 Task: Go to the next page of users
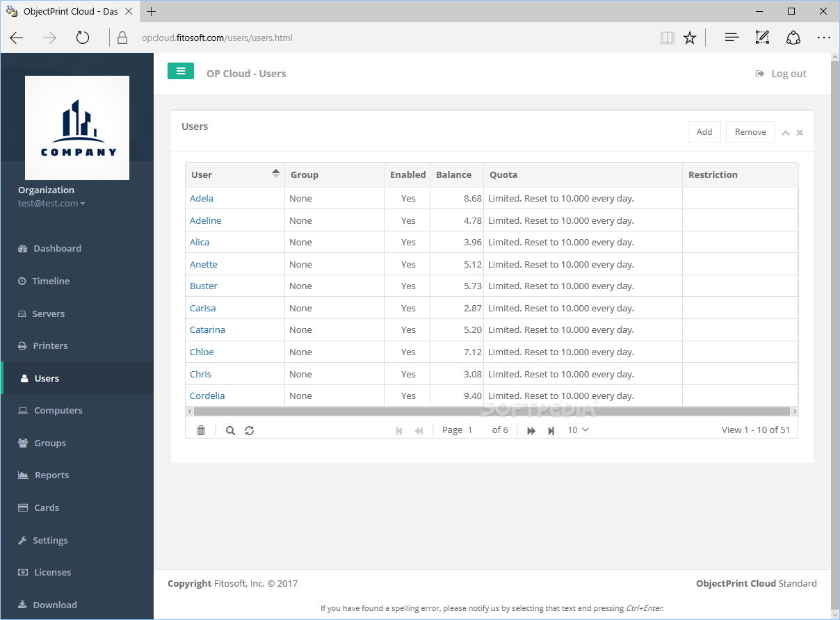531,430
